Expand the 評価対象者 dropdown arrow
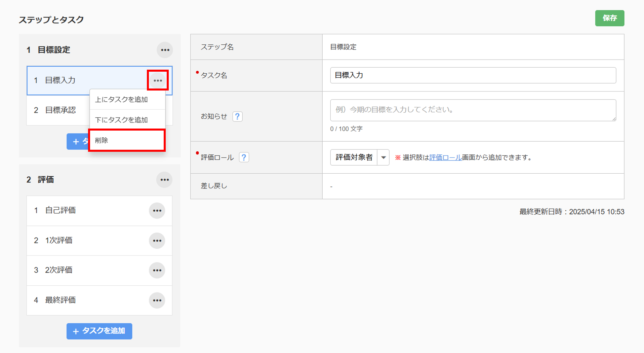644x353 pixels. [x=383, y=157]
